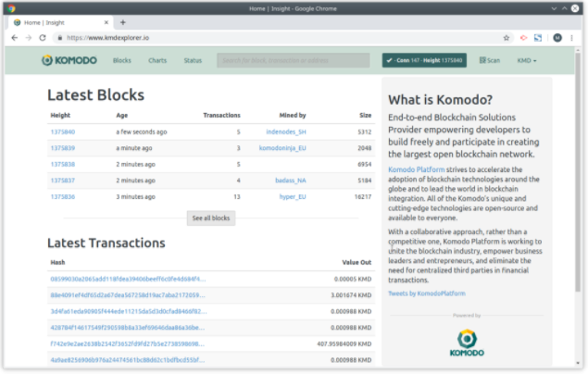This screenshot has height=374, width=588.
Task: Bookmark this page with star icon
Action: click(507, 38)
